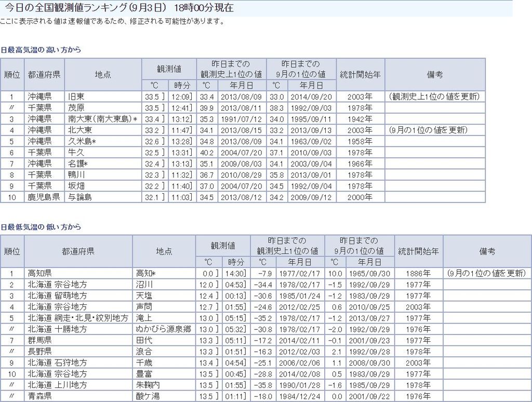Open the 田代 station entry in Gunma
Viewport: 532px width, 402px height.
click(x=144, y=340)
